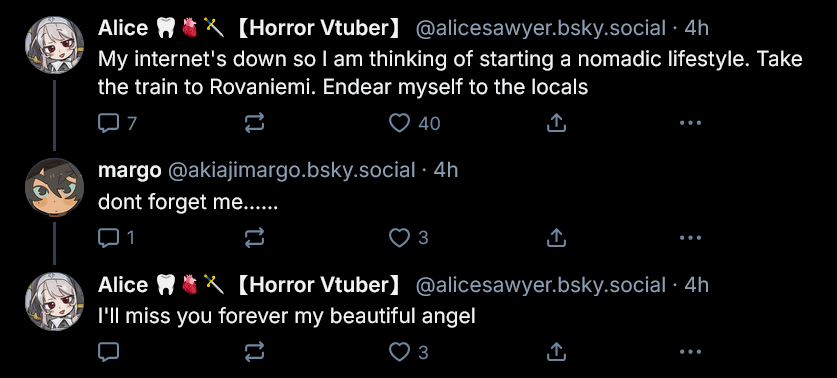Screen dimensions: 837x378
Task: Share Alice's Rovaniemi post
Action: pyautogui.click(x=556, y=124)
